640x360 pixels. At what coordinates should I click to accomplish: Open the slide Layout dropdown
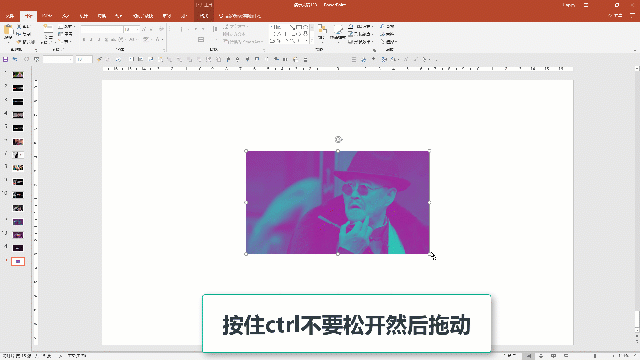click(66, 27)
